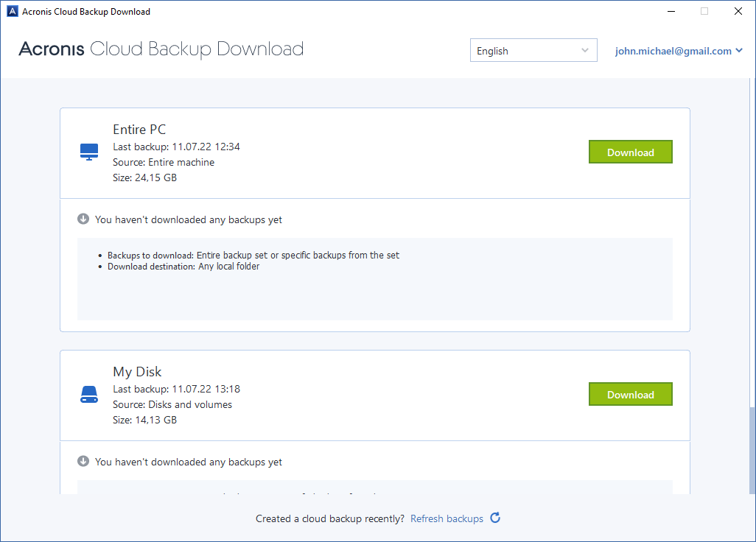
Task: Click the My Disk drive icon
Action: [x=89, y=395]
